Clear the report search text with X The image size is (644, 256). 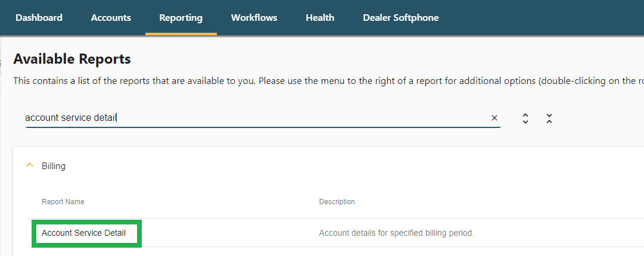click(x=494, y=118)
